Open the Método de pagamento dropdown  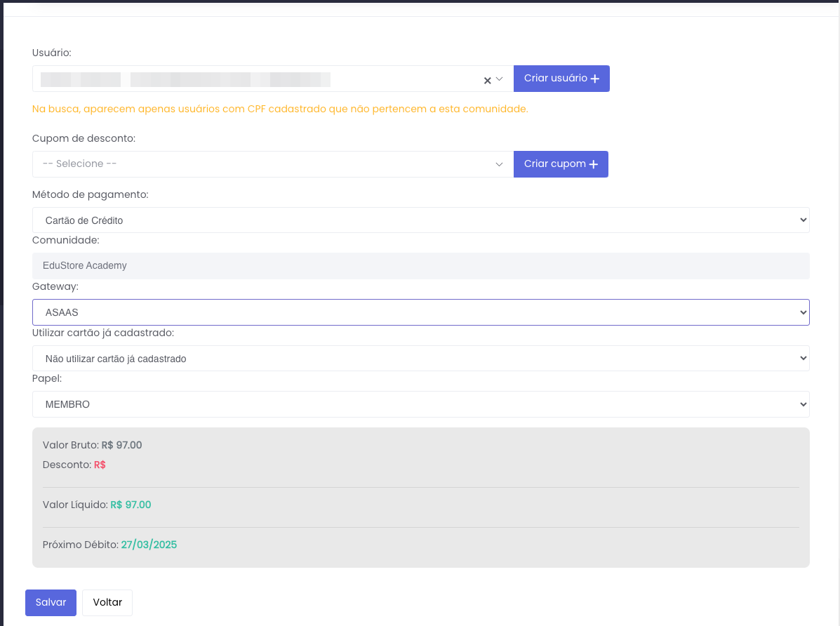420,220
